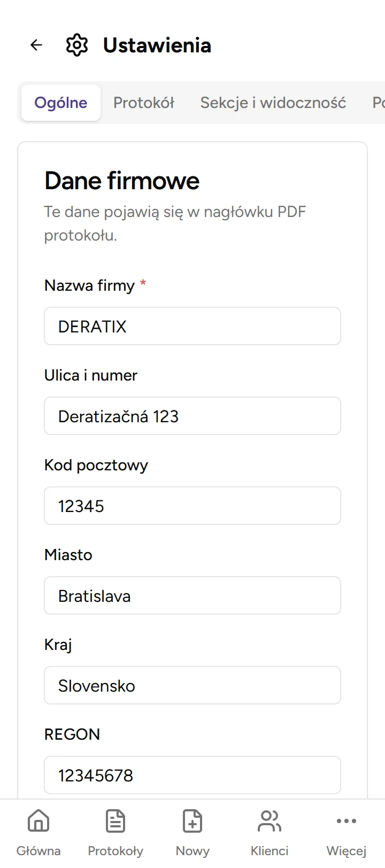385x868 pixels.
Task: Click the Dane firmowe card heading
Action: (121, 181)
